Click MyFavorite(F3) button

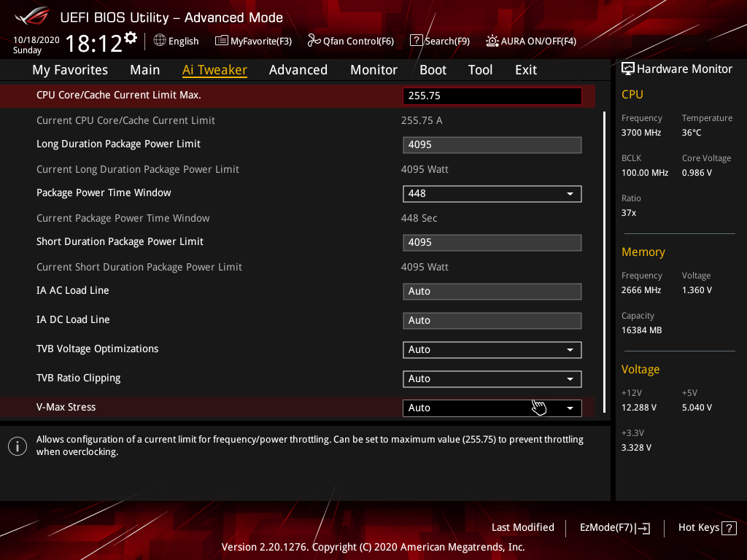pyautogui.click(x=253, y=41)
